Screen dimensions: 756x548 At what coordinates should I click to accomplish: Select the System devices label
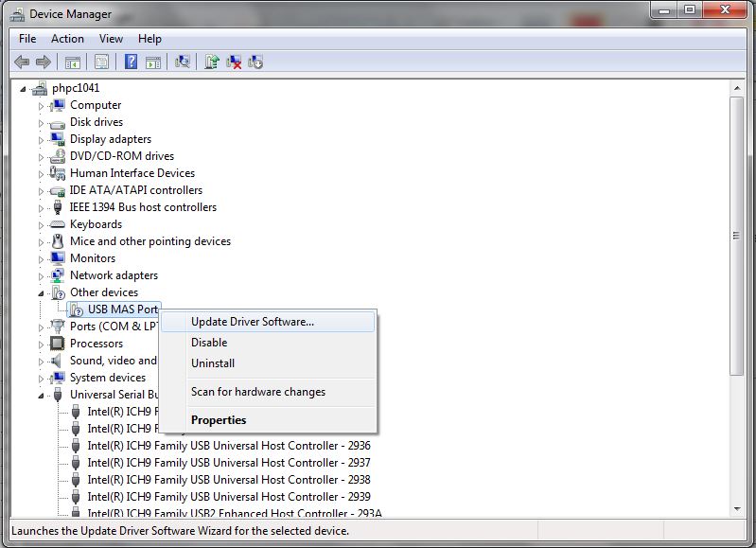tap(108, 378)
